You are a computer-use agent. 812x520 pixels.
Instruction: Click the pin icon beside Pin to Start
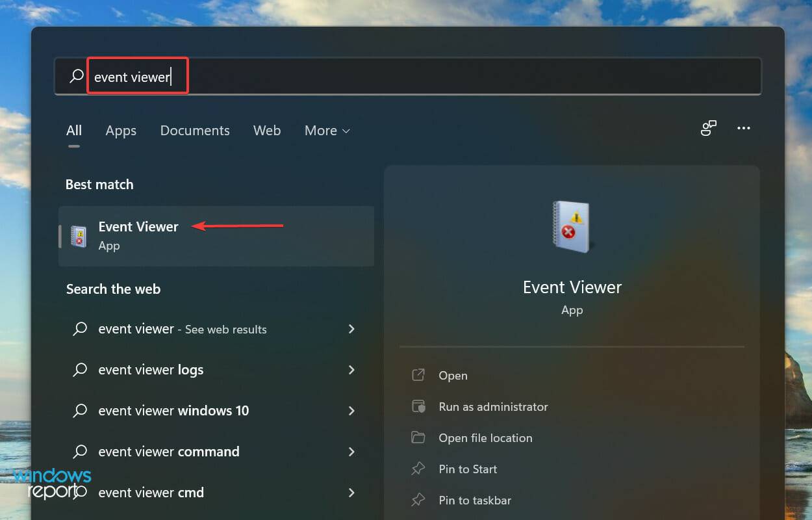tap(420, 469)
